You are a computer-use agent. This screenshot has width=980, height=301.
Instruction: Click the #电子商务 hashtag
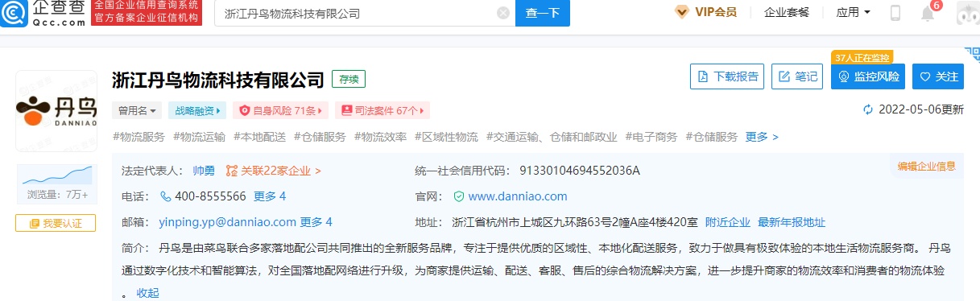[652, 137]
